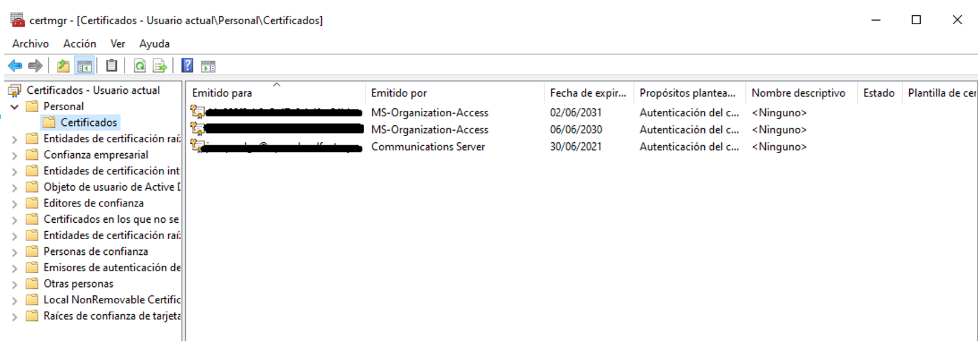The image size is (980, 342).
Task: Collapse the Personal folder node
Action: click(15, 107)
